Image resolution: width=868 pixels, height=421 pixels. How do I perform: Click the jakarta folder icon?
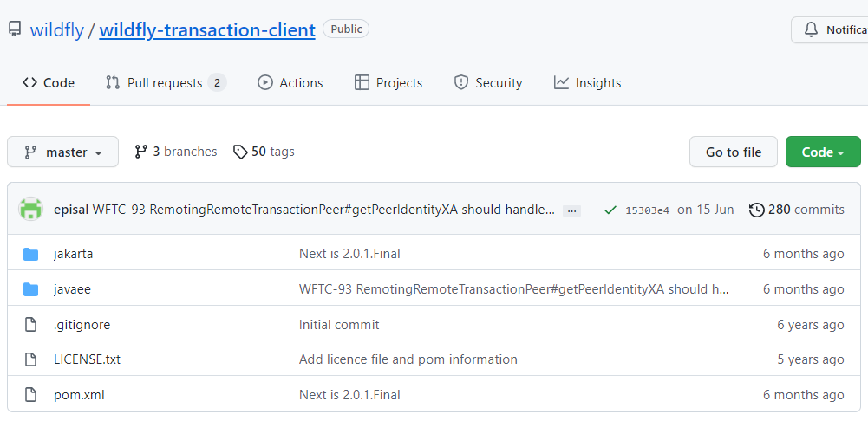coord(31,254)
